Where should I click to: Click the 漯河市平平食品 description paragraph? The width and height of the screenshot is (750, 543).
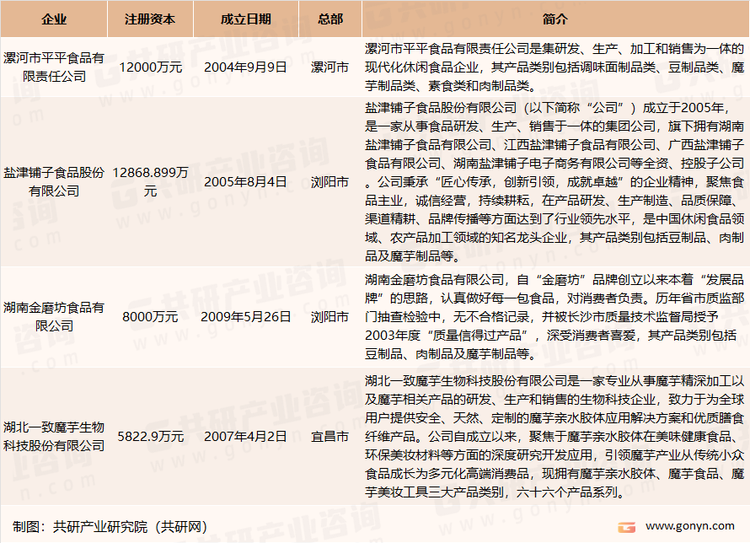click(x=555, y=67)
